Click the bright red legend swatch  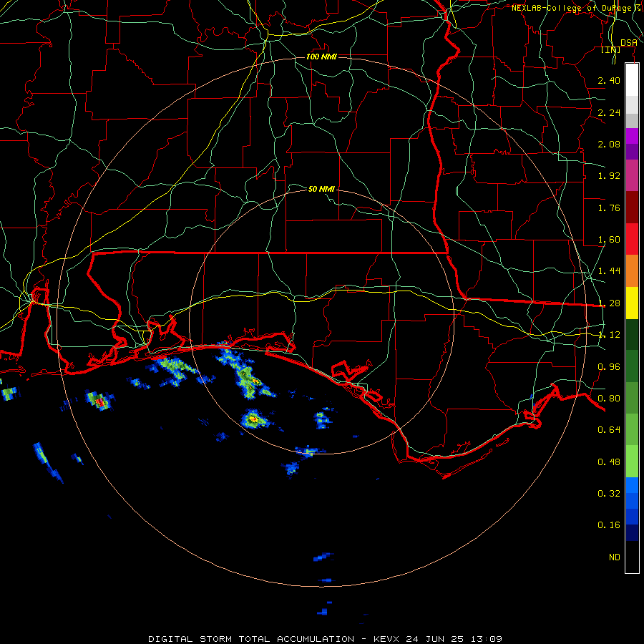point(632,239)
